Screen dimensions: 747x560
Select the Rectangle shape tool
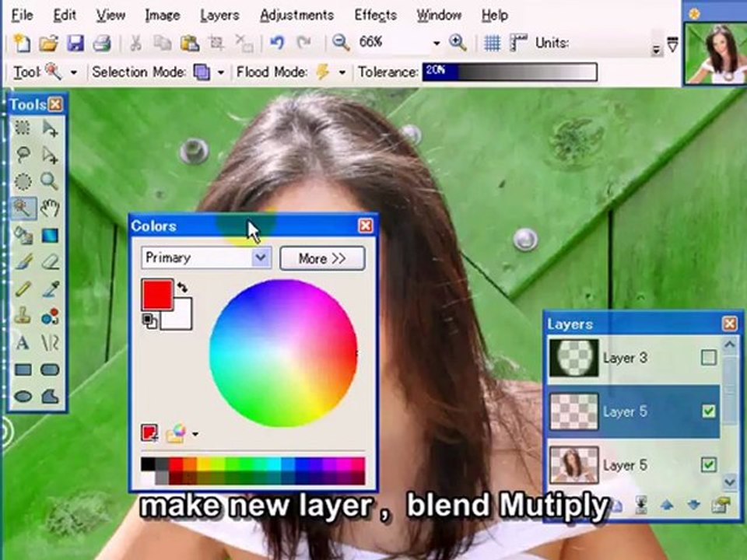[x=23, y=369]
